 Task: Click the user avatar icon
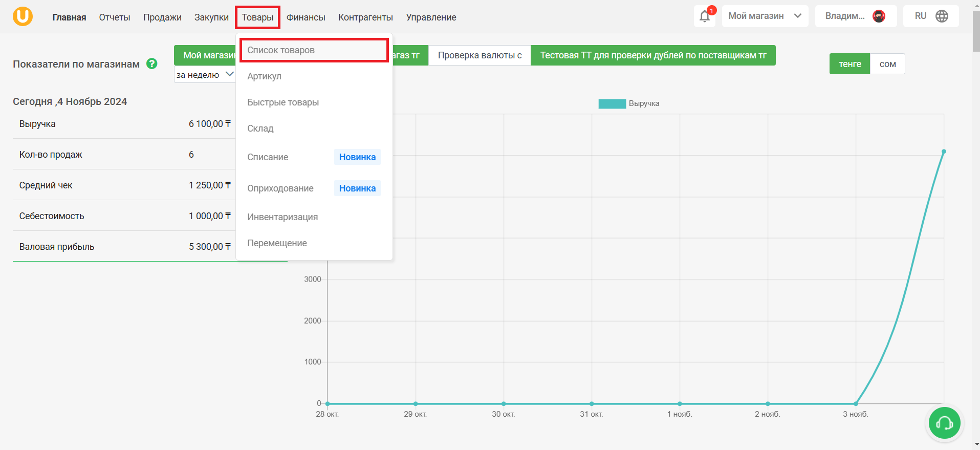[x=879, y=16]
